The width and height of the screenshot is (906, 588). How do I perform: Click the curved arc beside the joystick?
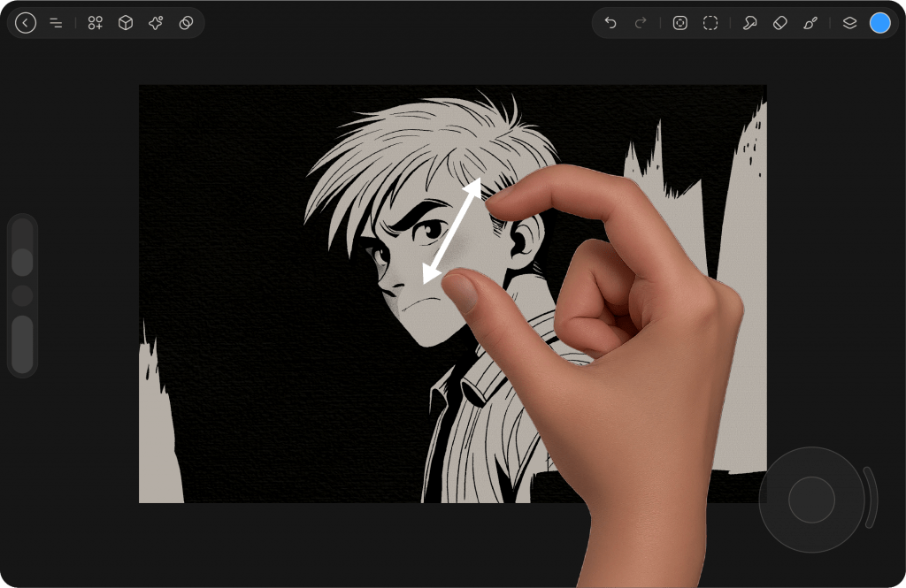tap(871, 498)
